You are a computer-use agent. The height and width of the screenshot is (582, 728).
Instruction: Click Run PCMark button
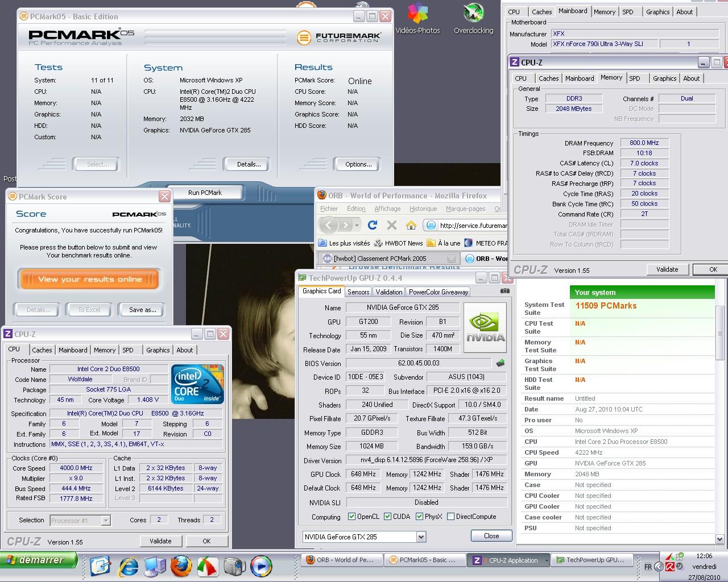click(x=205, y=193)
